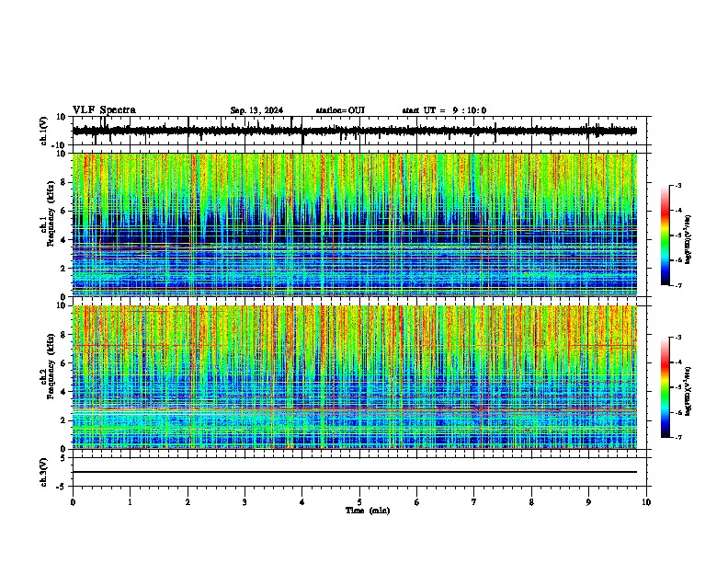
Task: Click the "ch.1 Frequency (kHz)" axis label
Action: [x=48, y=214]
